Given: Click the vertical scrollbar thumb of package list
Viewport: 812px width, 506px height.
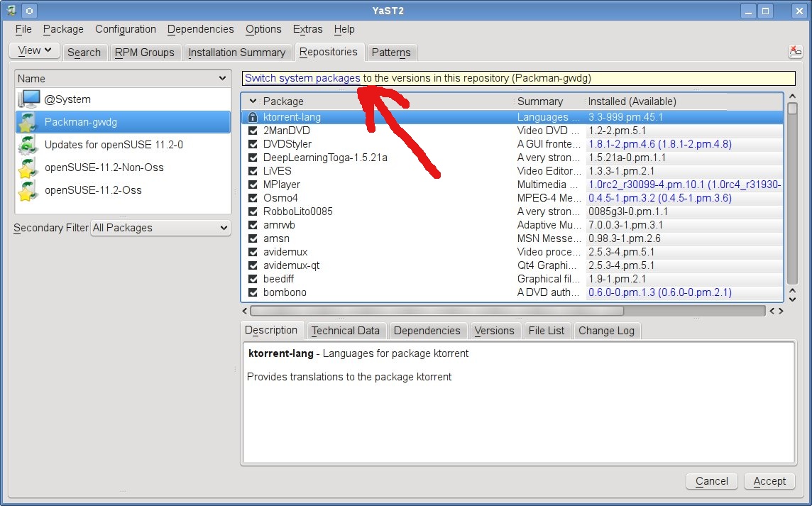Looking at the screenshot, I should point(792,109).
